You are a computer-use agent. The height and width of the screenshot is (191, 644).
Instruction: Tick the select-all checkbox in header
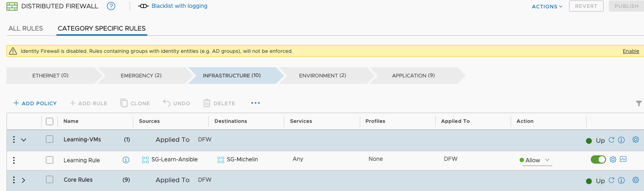click(x=50, y=121)
